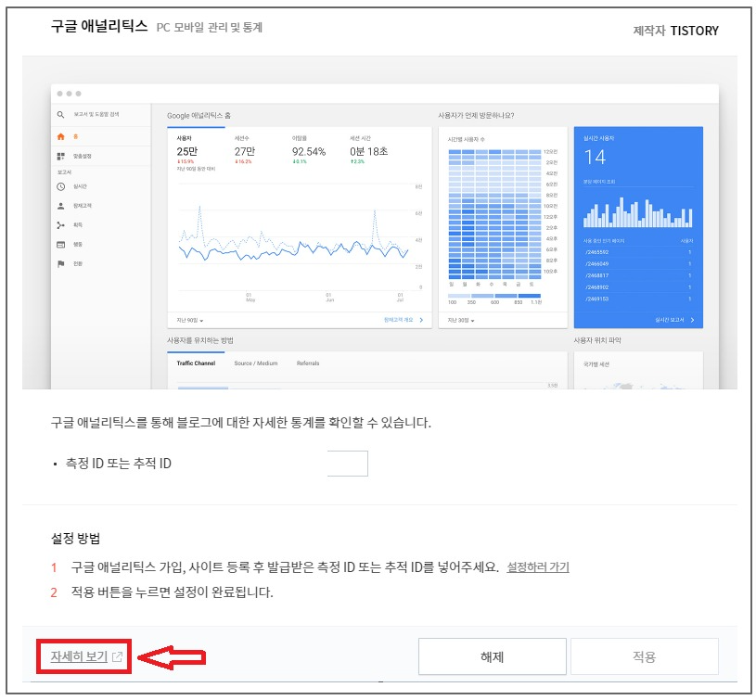756x700 pixels.
Task: Click the 제작자 TISTORY label
Action: tap(675, 31)
